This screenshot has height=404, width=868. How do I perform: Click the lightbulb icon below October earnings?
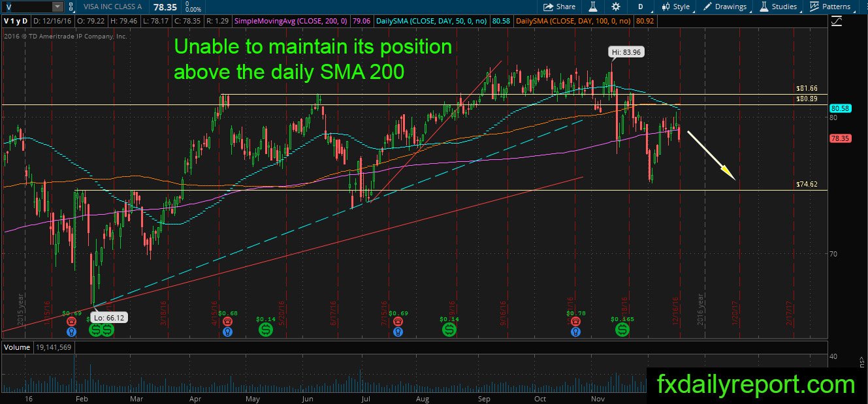coord(575,331)
